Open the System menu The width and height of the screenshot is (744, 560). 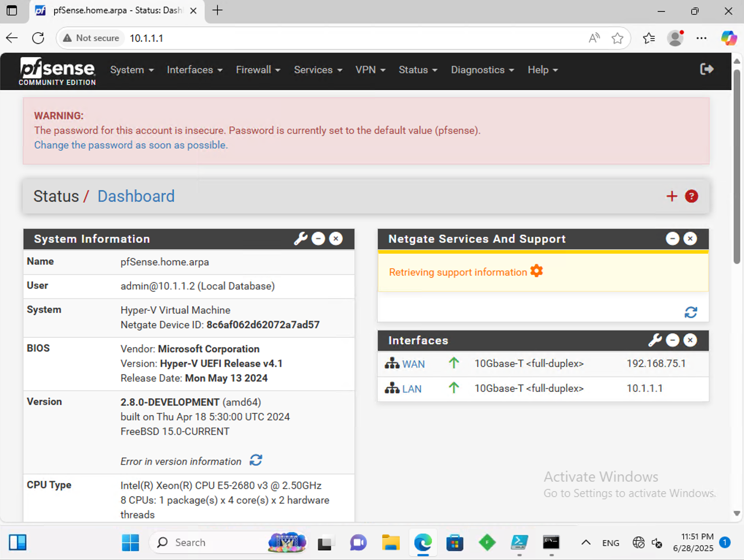click(132, 70)
